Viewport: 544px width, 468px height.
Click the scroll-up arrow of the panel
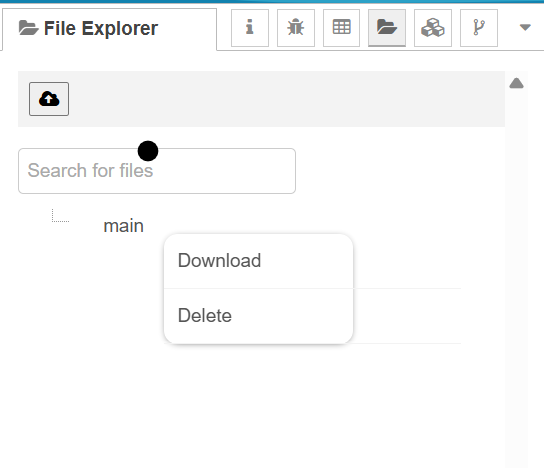(x=516, y=83)
